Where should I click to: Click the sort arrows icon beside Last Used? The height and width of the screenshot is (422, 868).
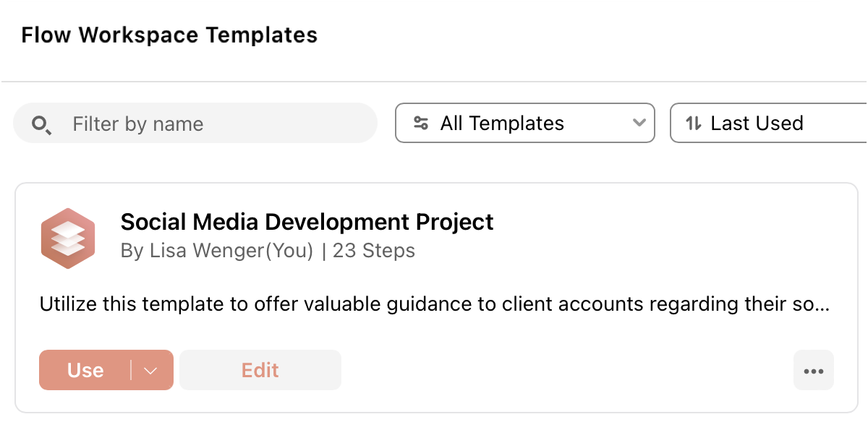coord(694,123)
